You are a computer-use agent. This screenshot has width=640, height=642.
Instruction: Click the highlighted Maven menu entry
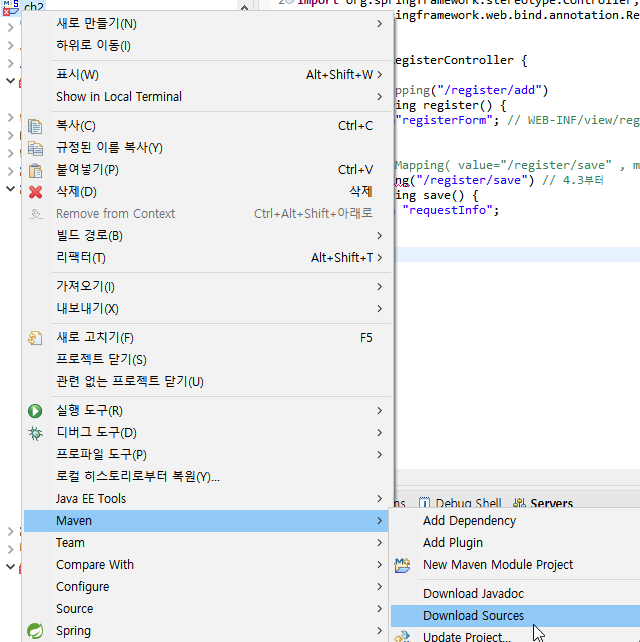point(206,521)
